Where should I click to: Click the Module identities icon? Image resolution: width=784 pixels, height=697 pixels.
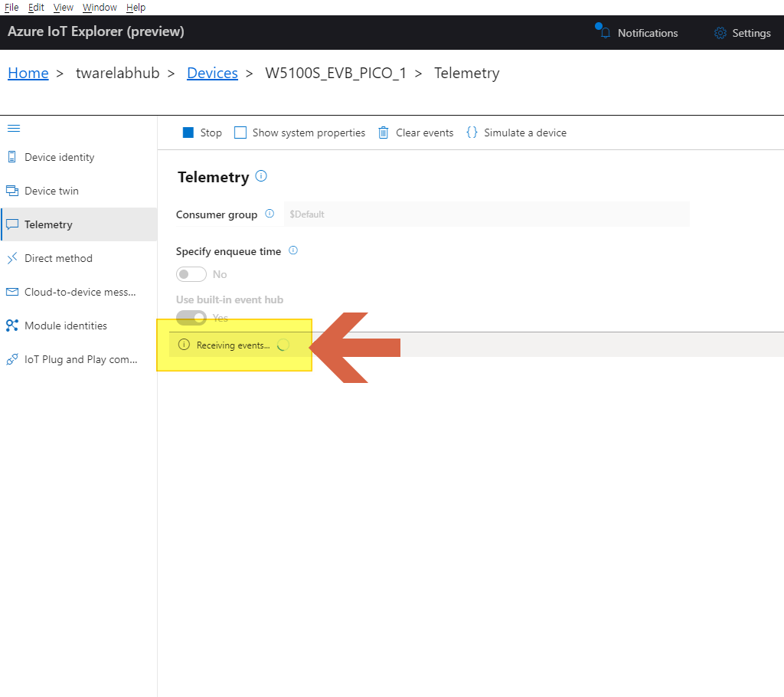pyautogui.click(x=12, y=326)
